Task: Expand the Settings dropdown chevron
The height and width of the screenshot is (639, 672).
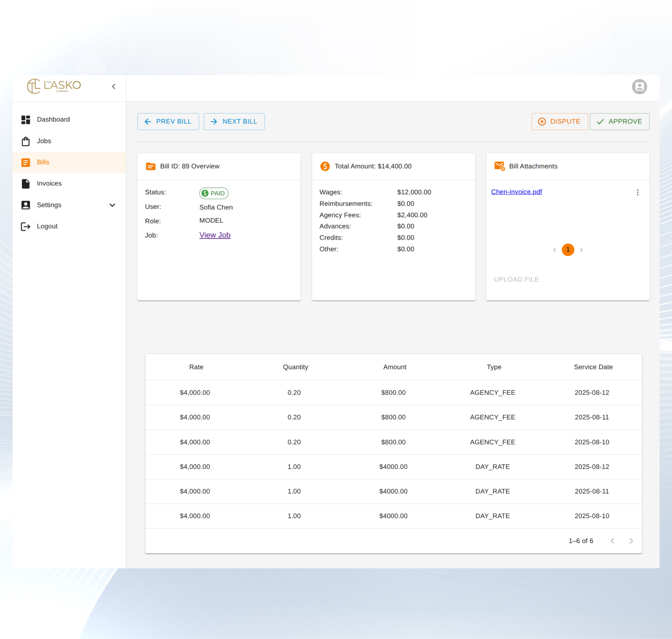Action: point(112,205)
